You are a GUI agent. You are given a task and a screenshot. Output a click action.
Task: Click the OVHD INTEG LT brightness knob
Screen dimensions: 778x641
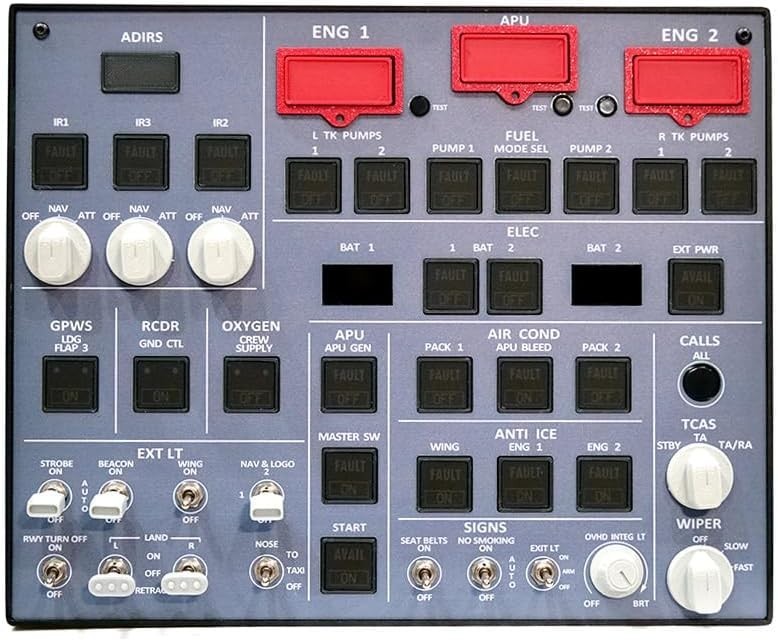pos(616,572)
